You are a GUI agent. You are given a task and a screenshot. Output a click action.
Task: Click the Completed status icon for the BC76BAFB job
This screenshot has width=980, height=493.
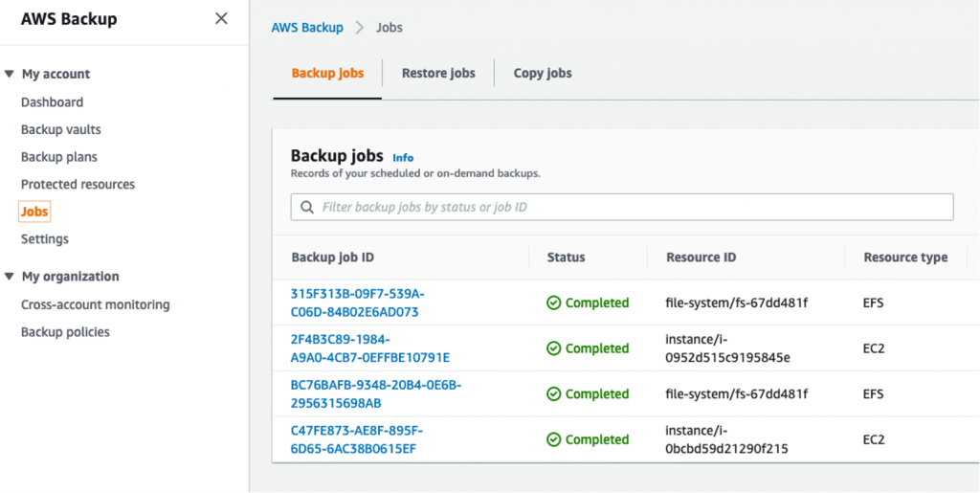[x=553, y=394]
